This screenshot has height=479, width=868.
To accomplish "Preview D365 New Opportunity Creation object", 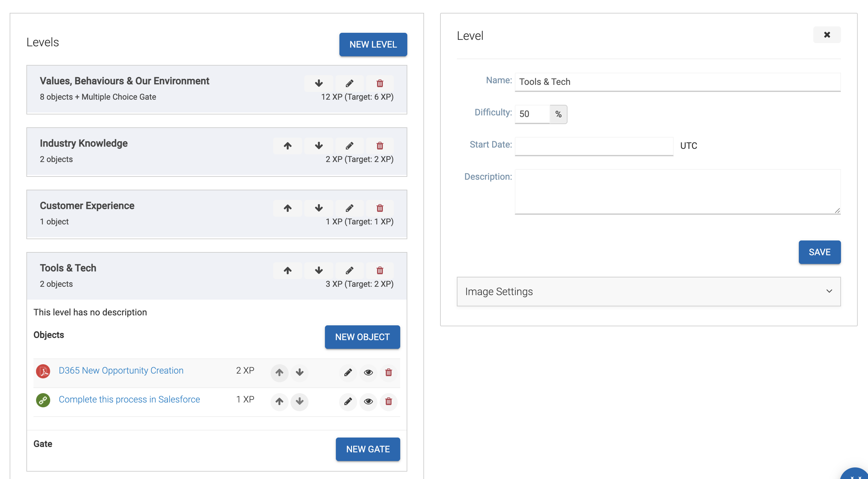I will pos(368,372).
